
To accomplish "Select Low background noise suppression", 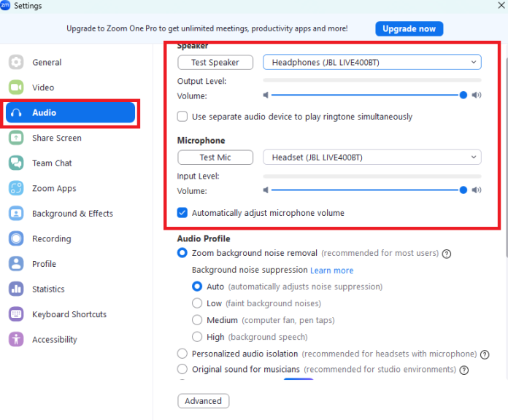I will (197, 303).
